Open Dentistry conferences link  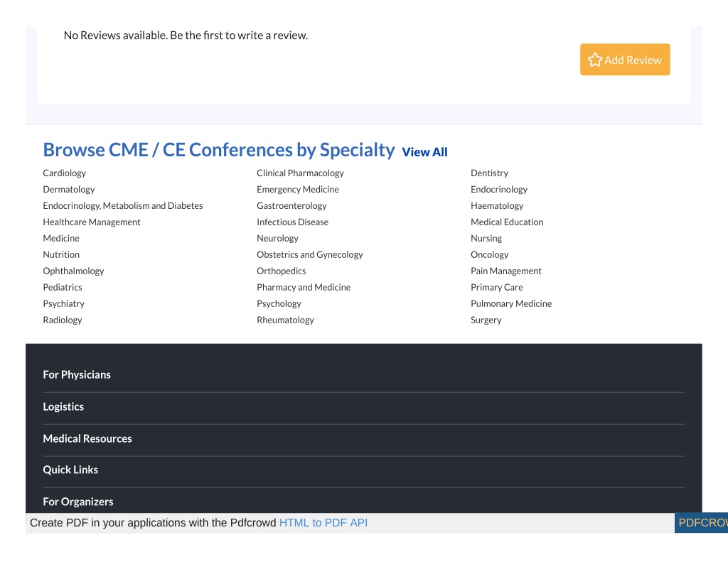tap(489, 173)
